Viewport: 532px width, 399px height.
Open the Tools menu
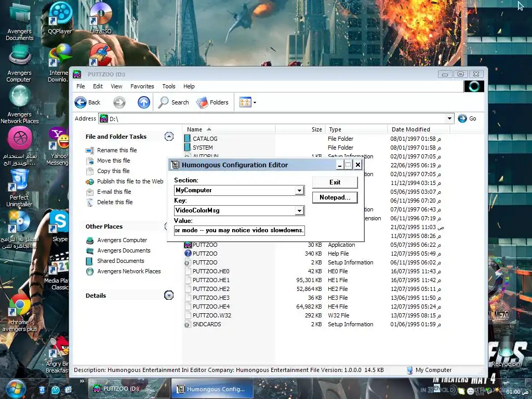pos(169,86)
